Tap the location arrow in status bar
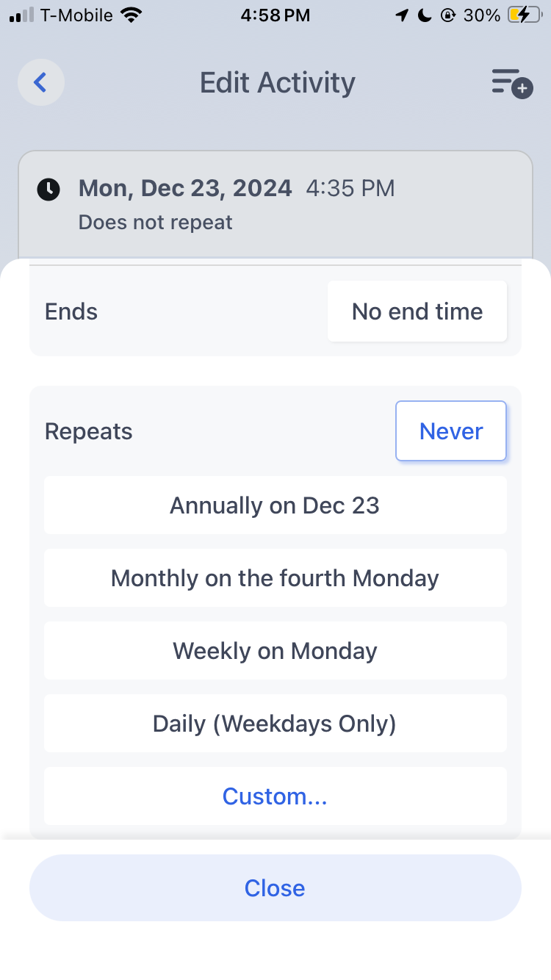The width and height of the screenshot is (551, 980). coord(402,15)
